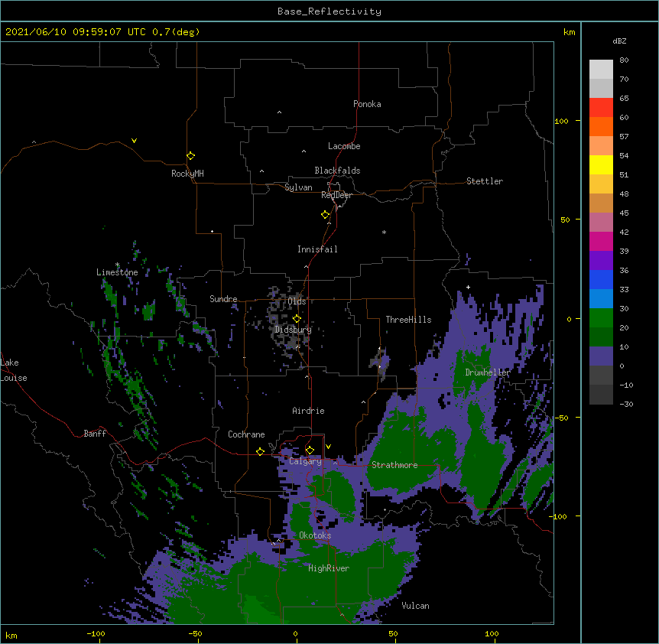This screenshot has width=659, height=644.
Task: Click the yellow diamond marker south of RedDeer
Action: click(x=325, y=214)
